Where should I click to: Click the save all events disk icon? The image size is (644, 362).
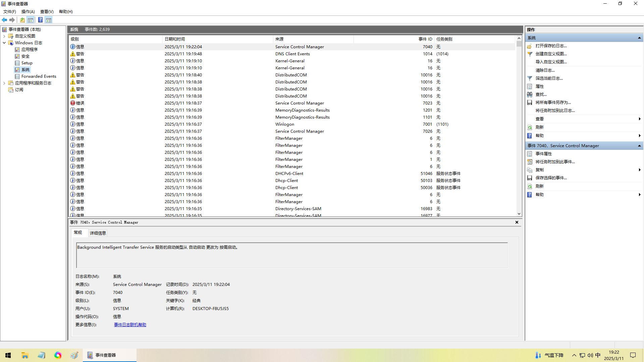530,103
